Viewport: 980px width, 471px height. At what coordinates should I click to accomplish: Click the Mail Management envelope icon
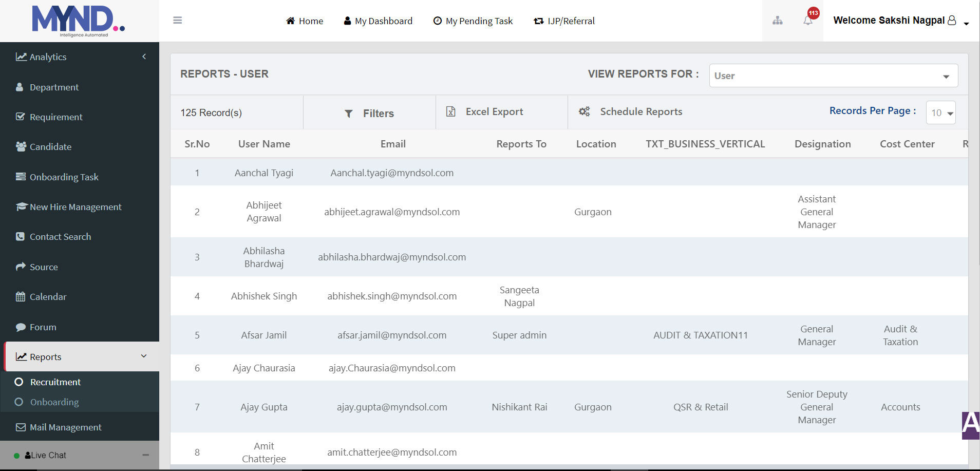click(21, 427)
